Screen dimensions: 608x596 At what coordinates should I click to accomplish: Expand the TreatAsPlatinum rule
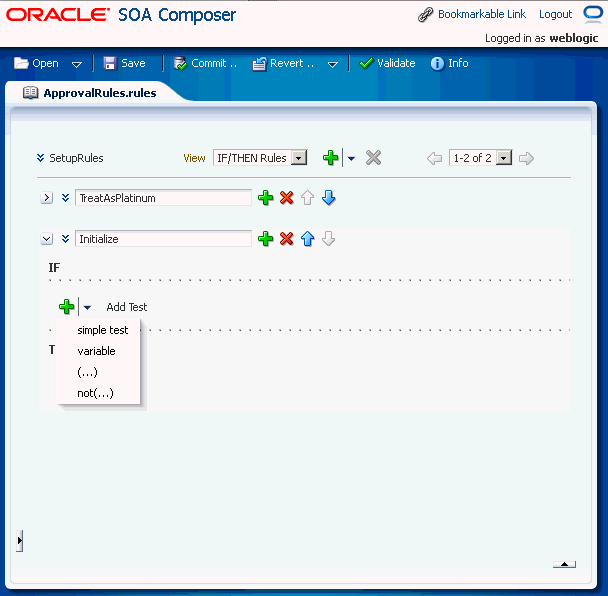point(47,198)
